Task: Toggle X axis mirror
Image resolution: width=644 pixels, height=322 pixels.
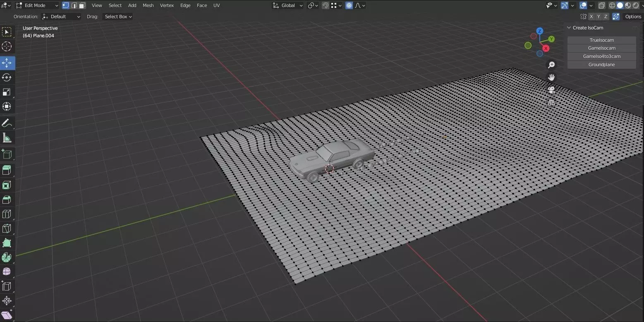Action: tap(591, 17)
